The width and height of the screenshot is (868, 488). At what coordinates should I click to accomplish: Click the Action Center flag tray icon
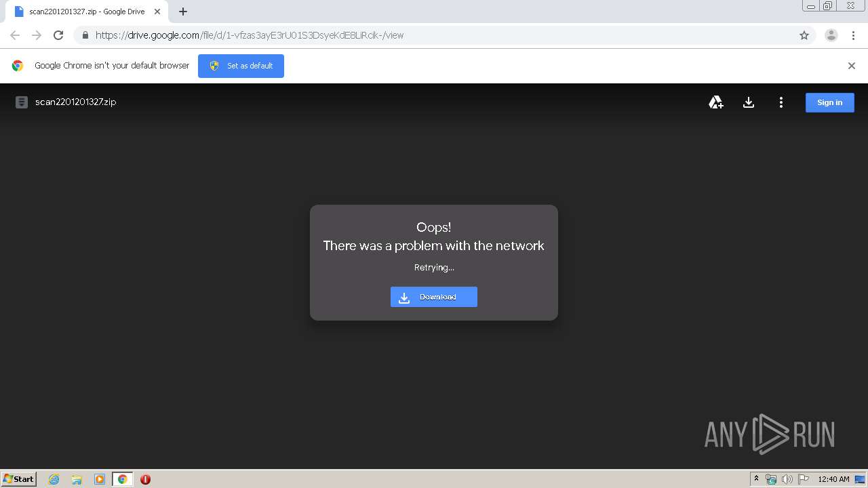click(x=804, y=479)
